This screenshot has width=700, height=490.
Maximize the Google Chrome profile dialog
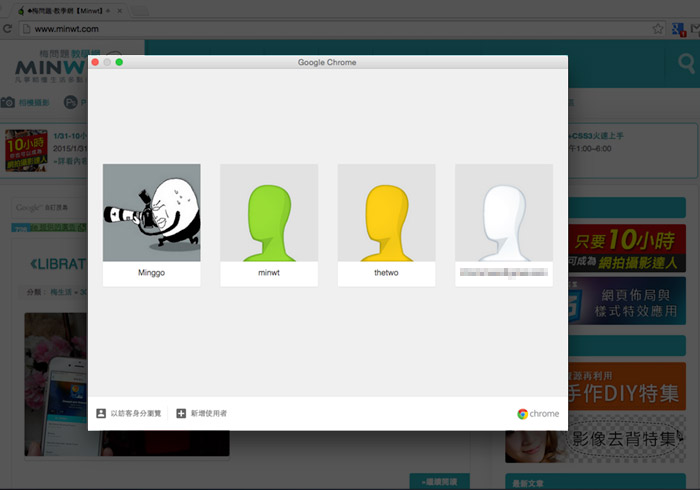119,62
